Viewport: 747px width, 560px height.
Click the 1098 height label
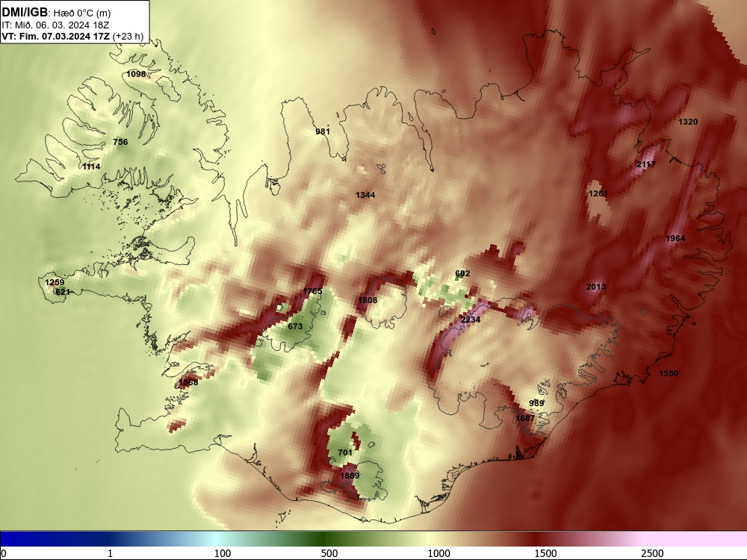tap(136, 74)
